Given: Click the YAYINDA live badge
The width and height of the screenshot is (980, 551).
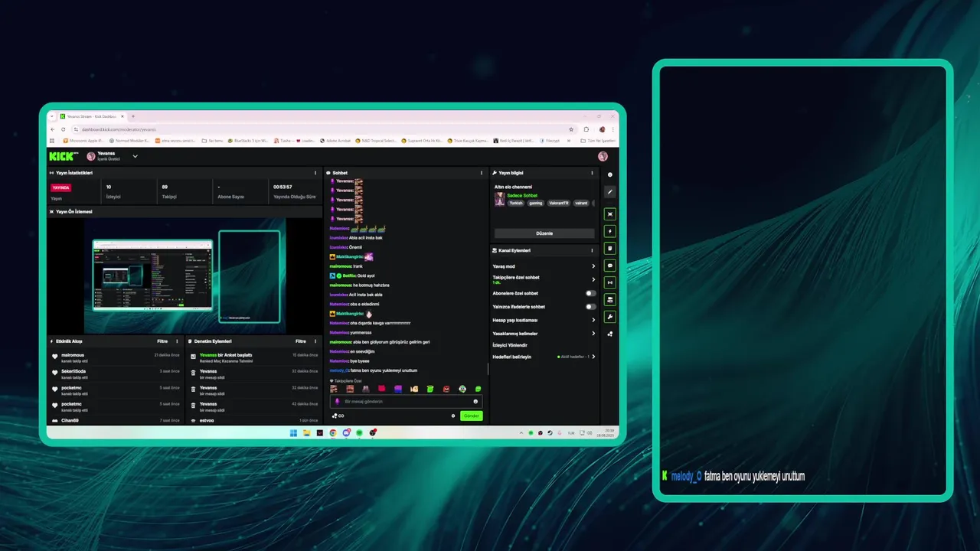Looking at the screenshot, I should pyautogui.click(x=60, y=187).
